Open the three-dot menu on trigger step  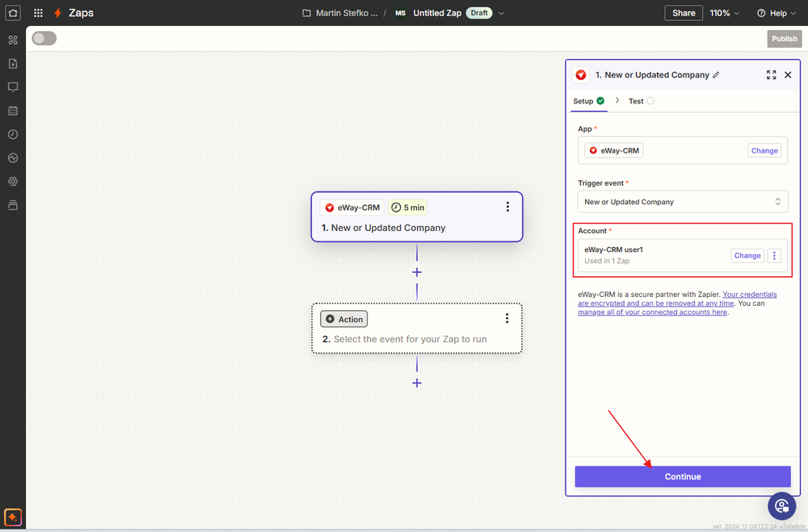507,207
